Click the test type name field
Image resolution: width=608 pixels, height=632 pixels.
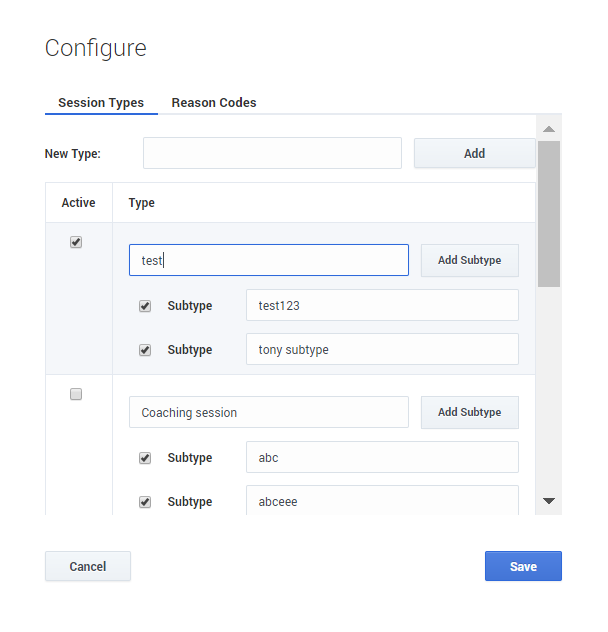tap(268, 260)
